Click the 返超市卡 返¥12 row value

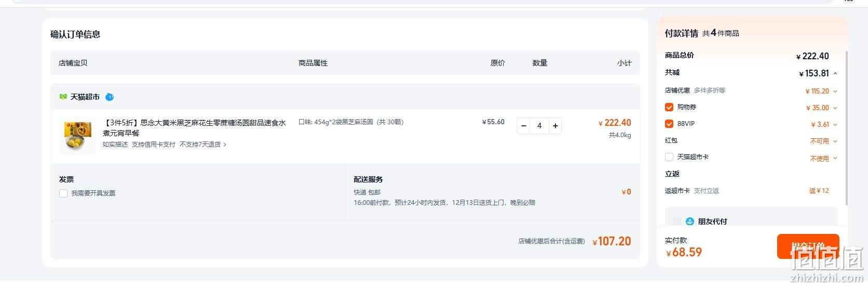click(x=819, y=191)
